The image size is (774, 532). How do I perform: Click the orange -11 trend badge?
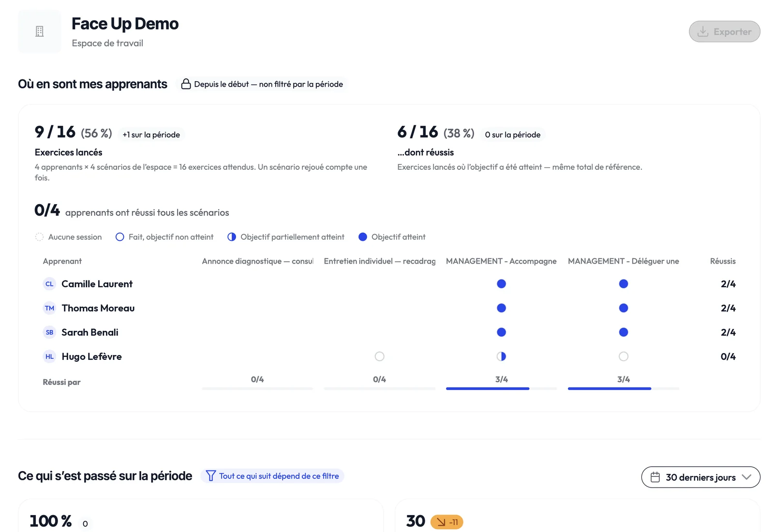447,522
